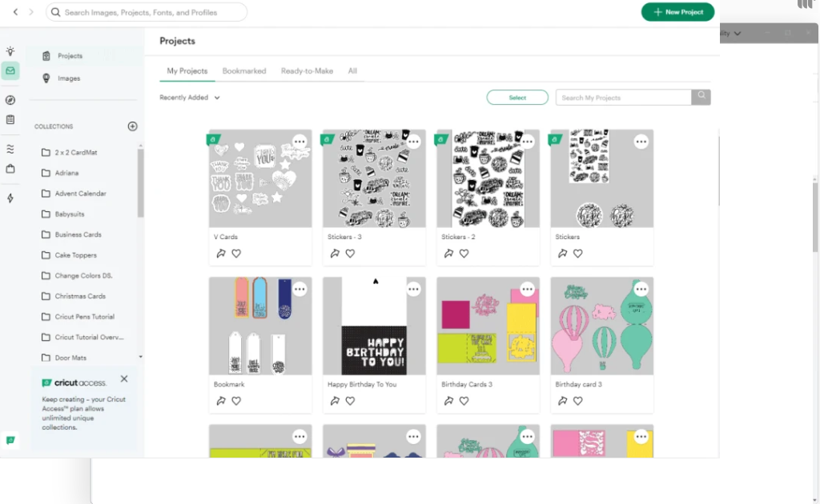Image resolution: width=820 pixels, height=504 pixels.
Task: Click the collections list scroll-down arrow
Action: pyautogui.click(x=141, y=357)
